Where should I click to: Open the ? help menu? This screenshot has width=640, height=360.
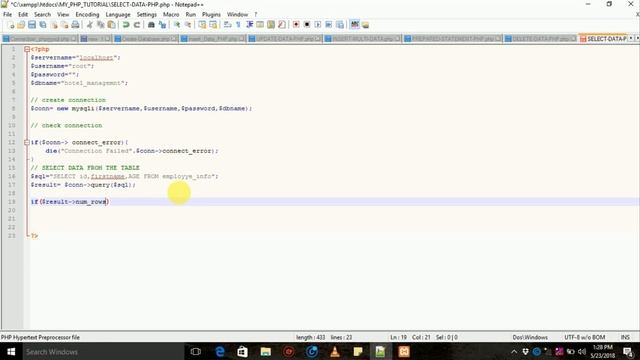[x=256, y=14]
